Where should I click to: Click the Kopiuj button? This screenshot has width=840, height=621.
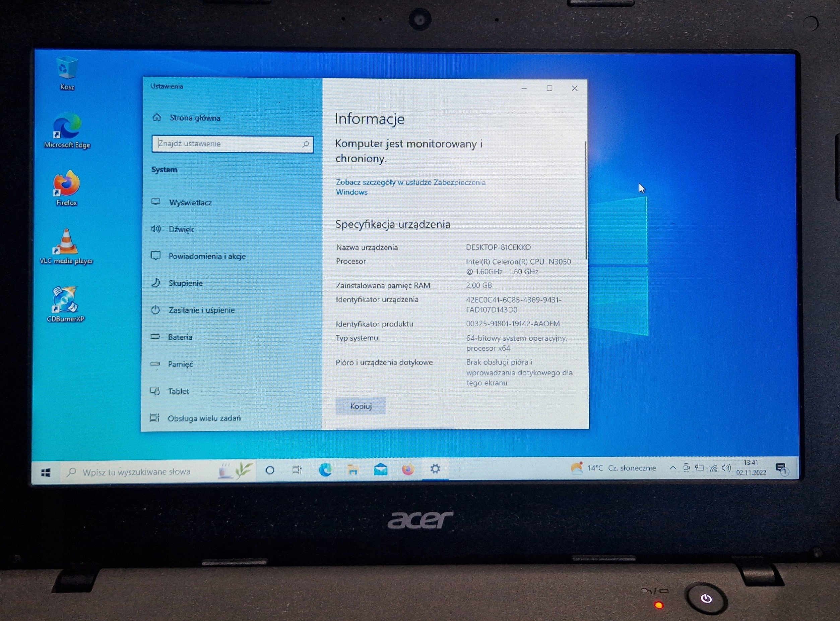(x=361, y=406)
